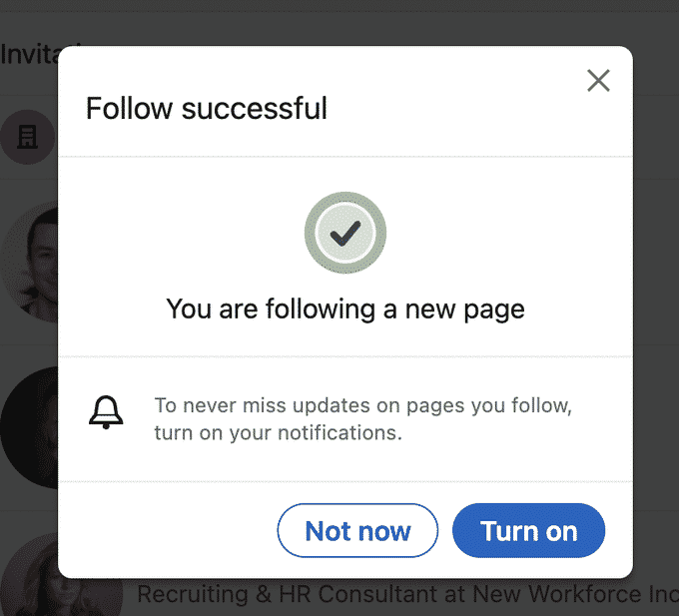Select the first profile photo behind the dialog
The height and width of the screenshot is (616, 679).
coord(30,260)
